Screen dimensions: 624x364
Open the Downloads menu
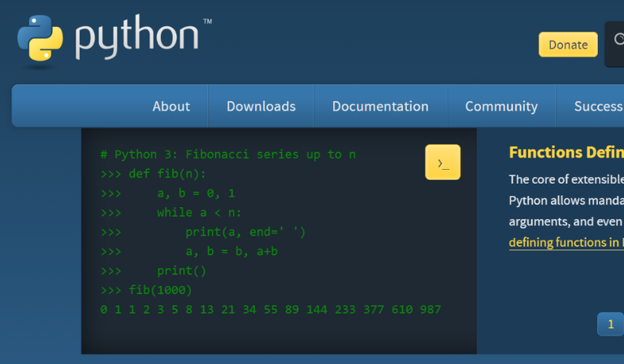click(x=261, y=106)
